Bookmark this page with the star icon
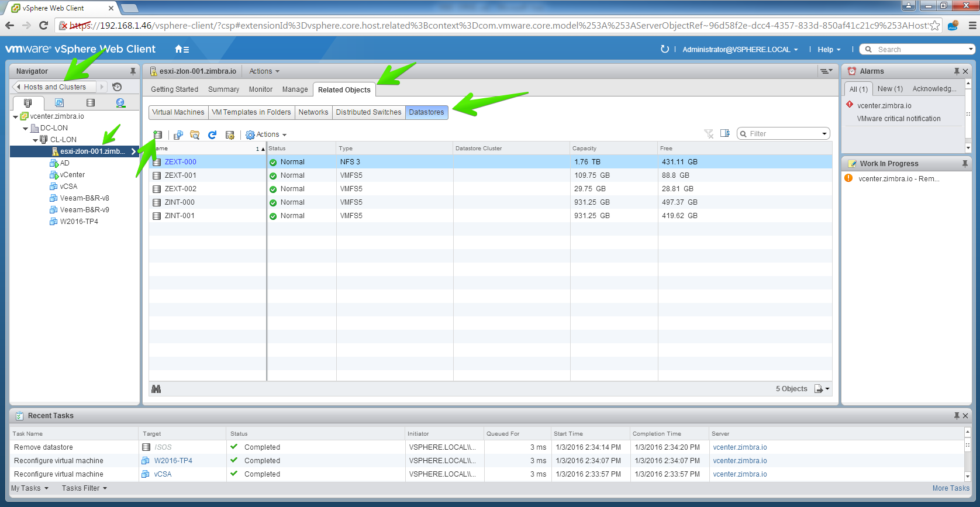The width and height of the screenshot is (980, 507). pos(934,26)
